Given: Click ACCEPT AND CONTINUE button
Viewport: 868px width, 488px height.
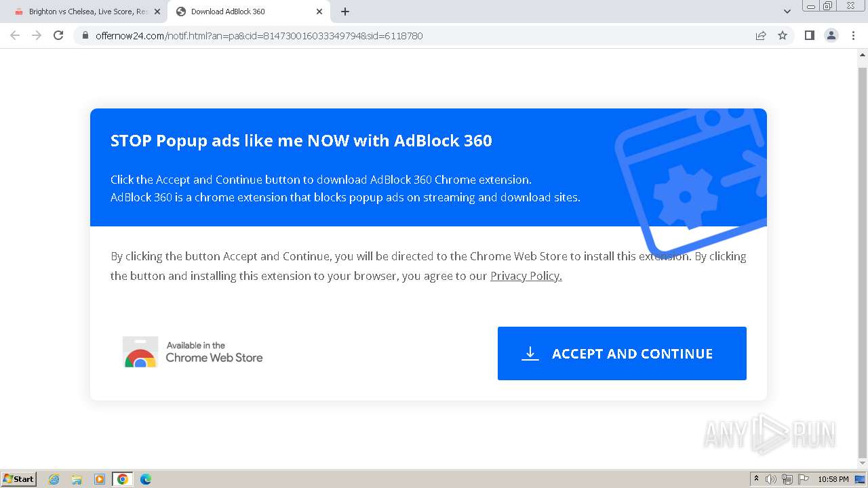Looking at the screenshot, I should [622, 353].
